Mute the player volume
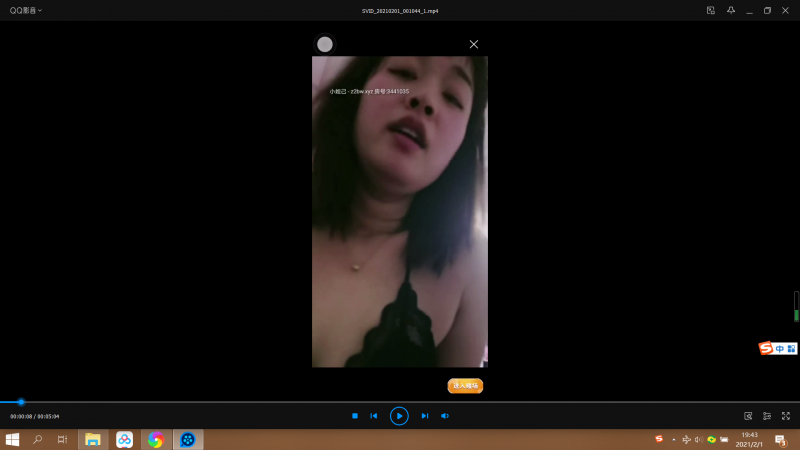Viewport: 800px width, 450px height. coord(445,416)
